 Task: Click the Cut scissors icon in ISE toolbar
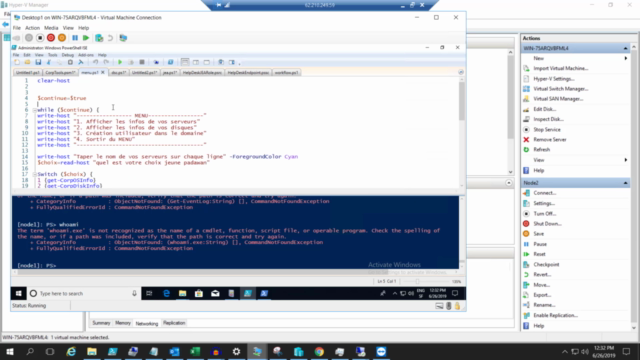point(49,62)
